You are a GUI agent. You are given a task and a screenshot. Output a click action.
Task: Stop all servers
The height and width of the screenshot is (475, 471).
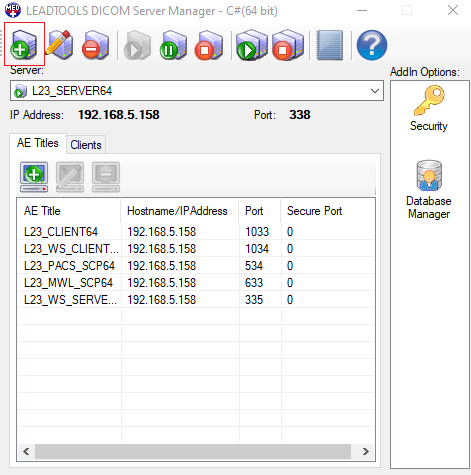288,45
